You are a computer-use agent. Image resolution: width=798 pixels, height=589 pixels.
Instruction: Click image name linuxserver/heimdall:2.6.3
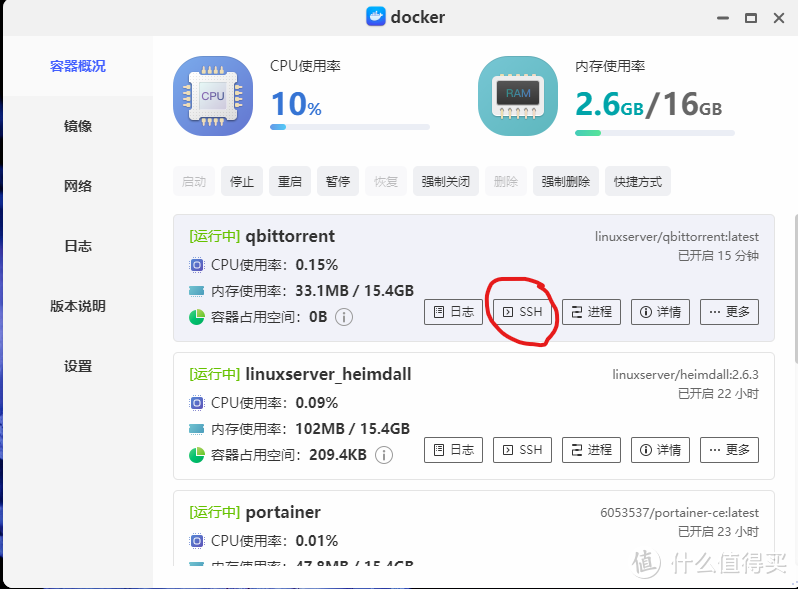click(686, 375)
